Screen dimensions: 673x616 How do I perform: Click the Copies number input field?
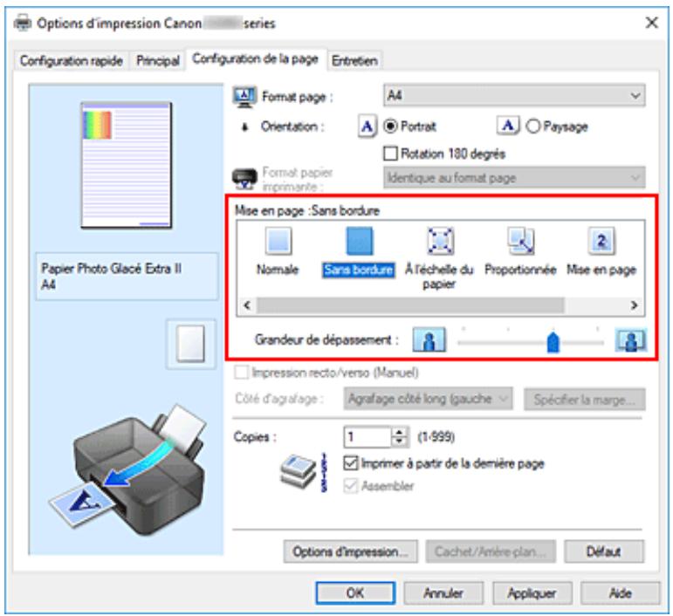pyautogui.click(x=367, y=437)
